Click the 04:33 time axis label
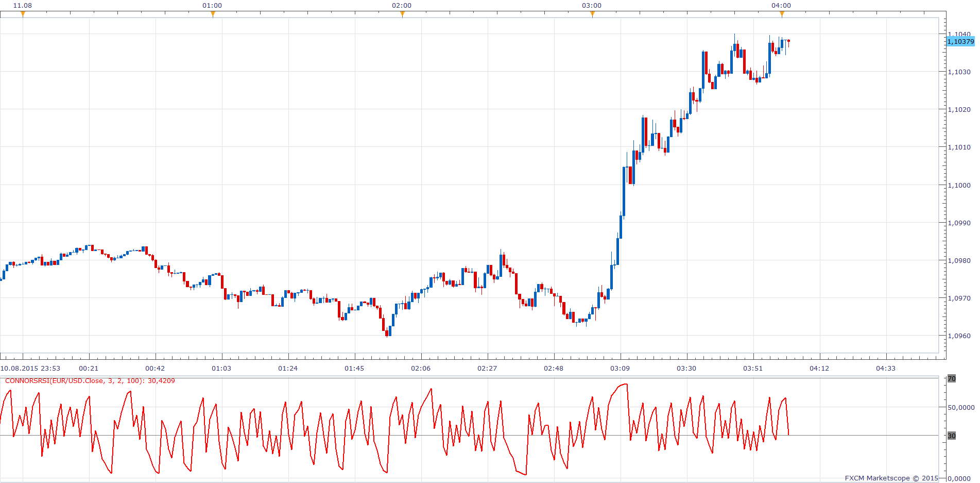980x483 pixels. pos(886,368)
